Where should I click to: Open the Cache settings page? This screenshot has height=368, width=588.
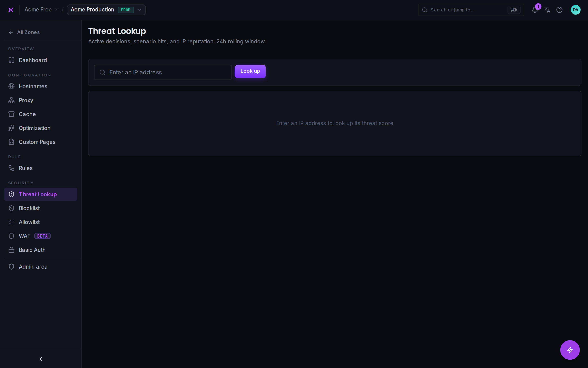coord(41,114)
